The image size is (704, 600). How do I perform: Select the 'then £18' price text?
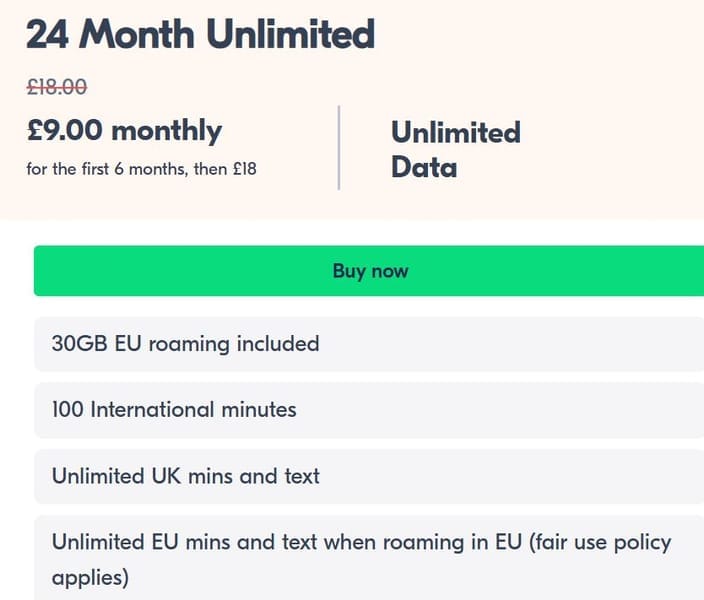pyautogui.click(x=225, y=169)
